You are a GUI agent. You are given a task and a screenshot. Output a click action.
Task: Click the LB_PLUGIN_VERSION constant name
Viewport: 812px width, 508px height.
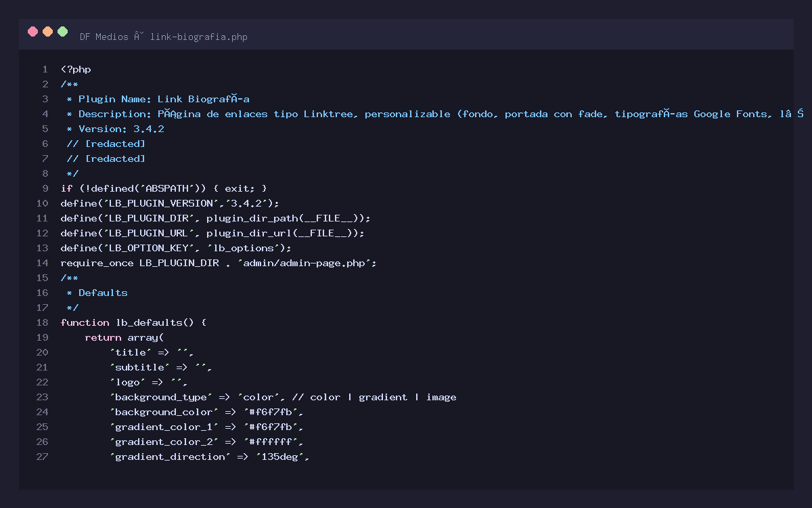point(158,203)
